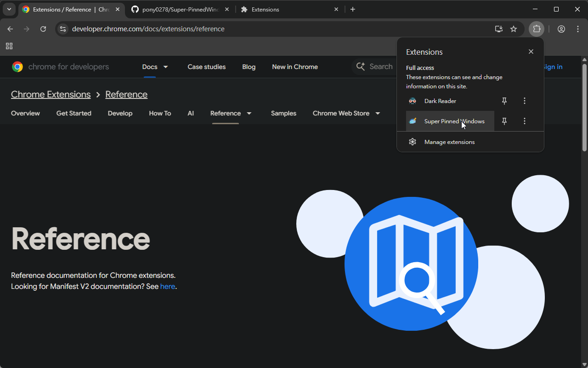
Task: Bookmark this page with the star icon
Action: click(x=514, y=29)
